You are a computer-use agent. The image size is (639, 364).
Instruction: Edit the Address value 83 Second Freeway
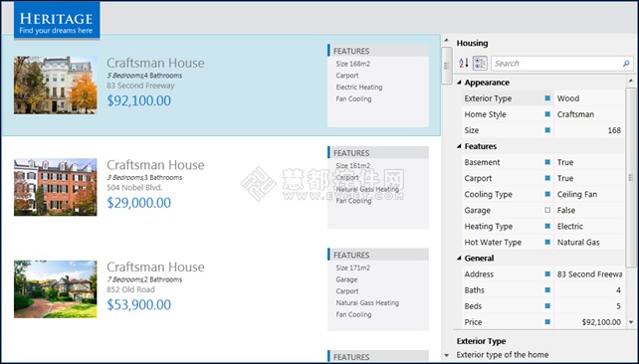589,274
